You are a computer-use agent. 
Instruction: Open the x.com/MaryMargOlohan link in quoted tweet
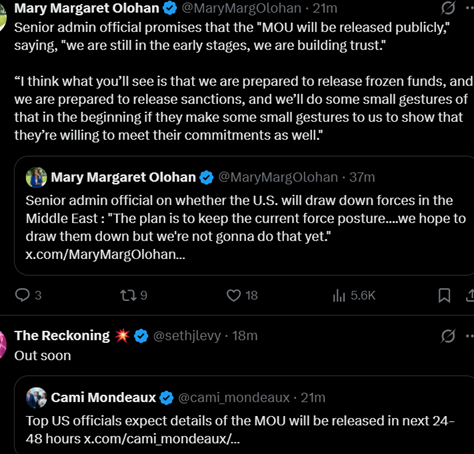pos(105,254)
